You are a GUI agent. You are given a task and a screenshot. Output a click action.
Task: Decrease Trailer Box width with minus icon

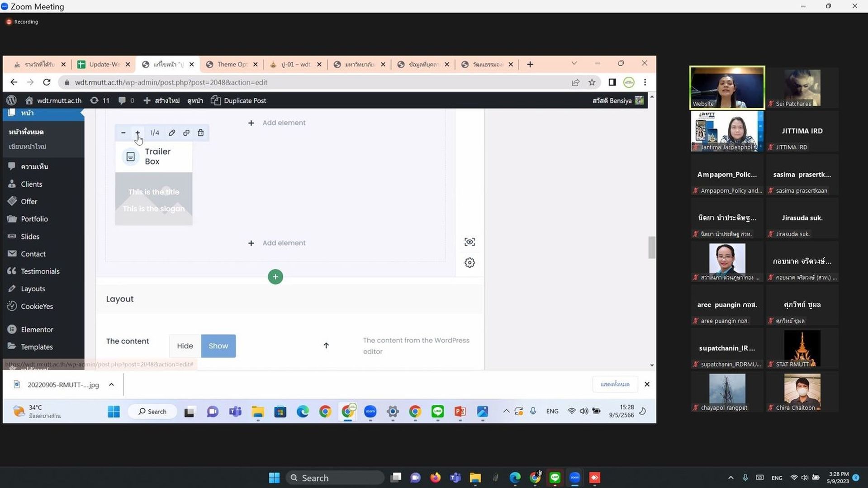[123, 133]
